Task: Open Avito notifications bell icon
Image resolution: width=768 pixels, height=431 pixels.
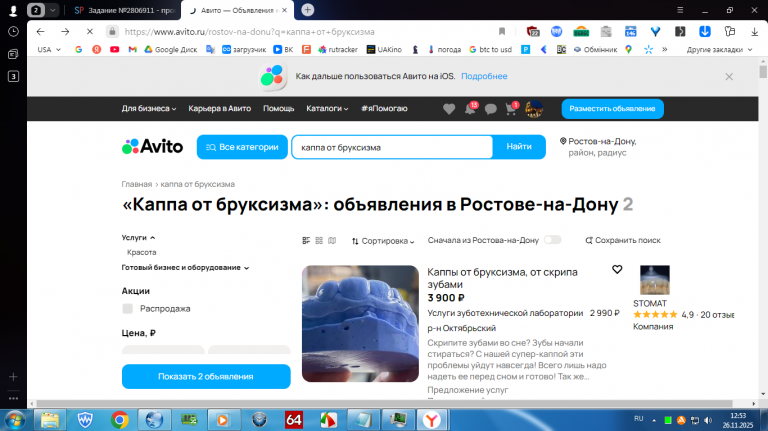Action: pos(470,109)
